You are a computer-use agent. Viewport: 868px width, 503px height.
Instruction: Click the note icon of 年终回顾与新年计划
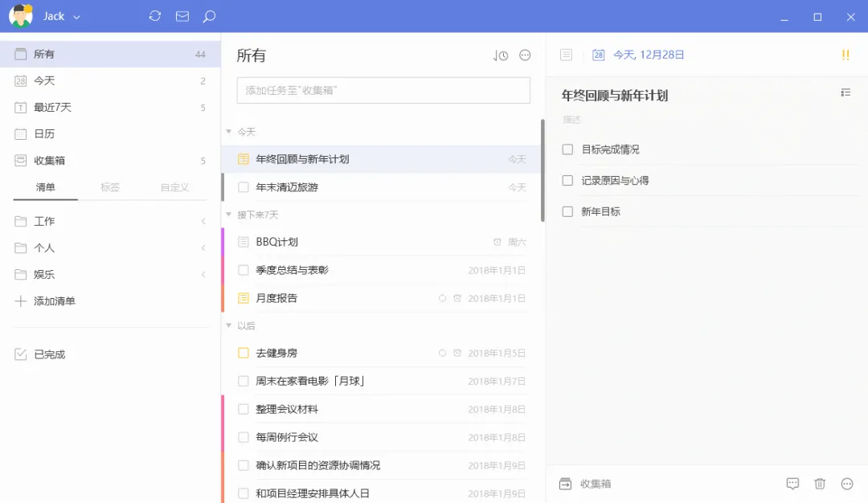243,159
